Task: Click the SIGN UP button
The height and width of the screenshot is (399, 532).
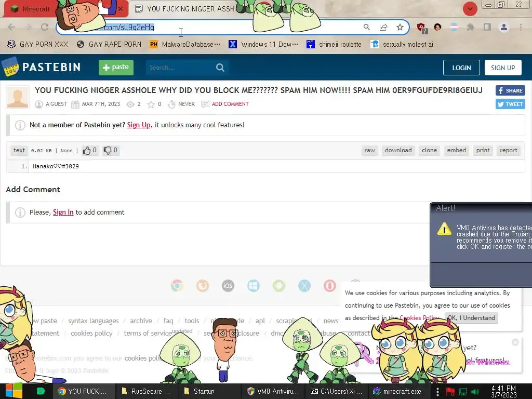Action: 503,68
